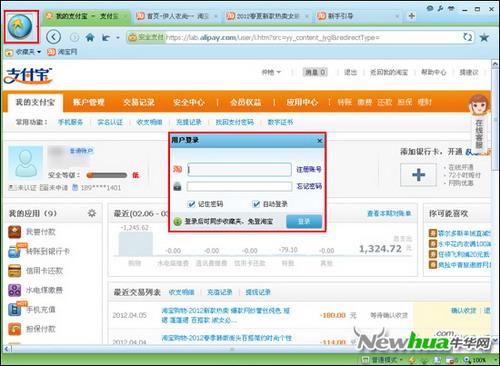Open the 会员权益 navigation tab

[245, 102]
